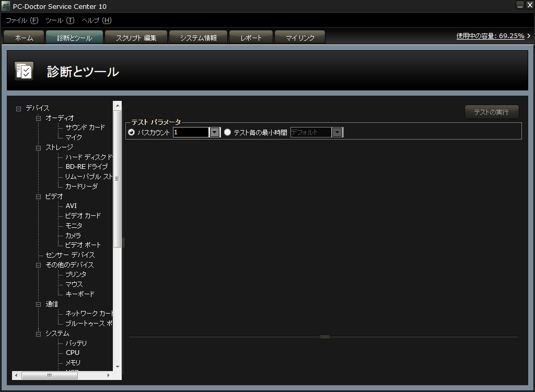Click the tree scroll right arrow
Viewport: 535px width, 392px height.
tap(109, 375)
